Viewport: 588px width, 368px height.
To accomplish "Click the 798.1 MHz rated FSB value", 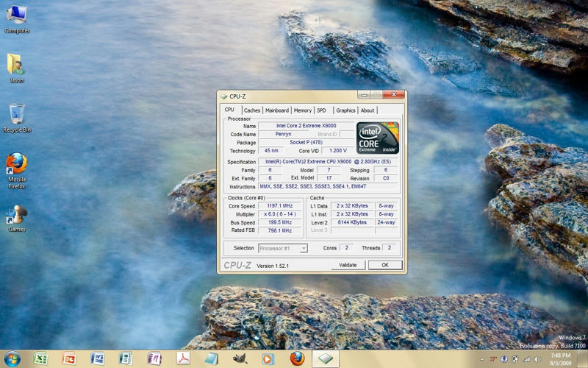I will tap(280, 230).
